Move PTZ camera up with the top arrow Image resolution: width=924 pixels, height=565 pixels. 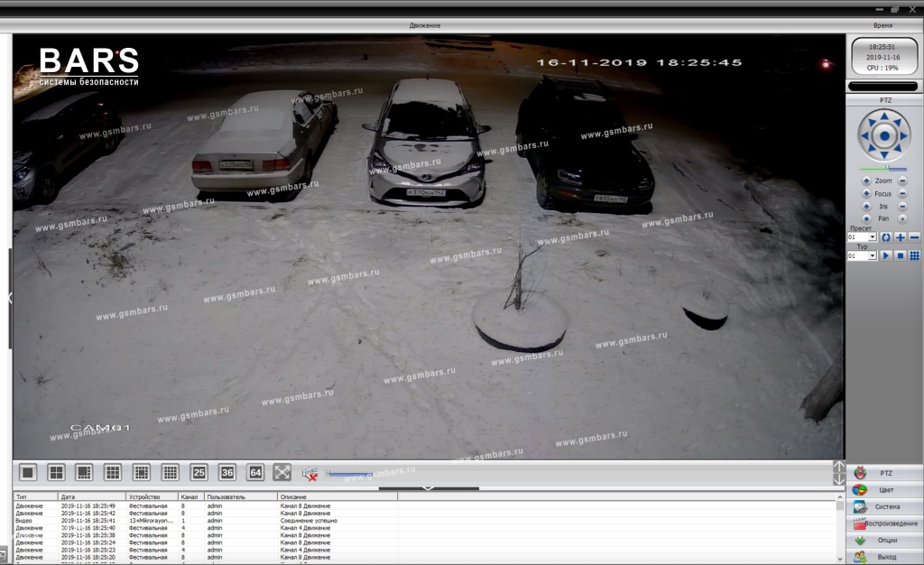(x=884, y=116)
